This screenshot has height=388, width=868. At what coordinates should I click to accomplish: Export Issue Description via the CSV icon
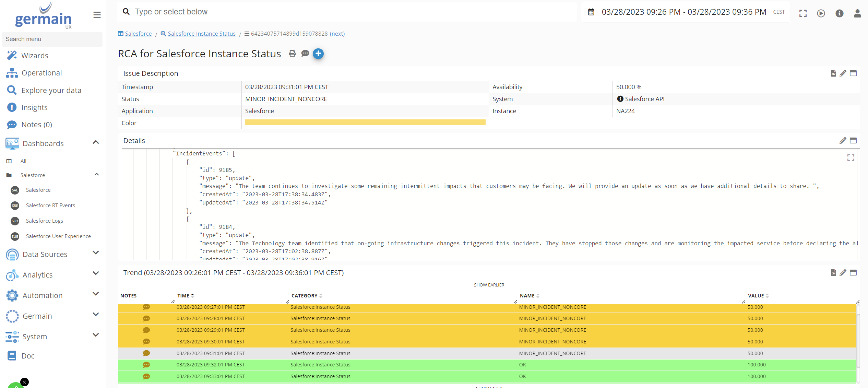click(833, 73)
